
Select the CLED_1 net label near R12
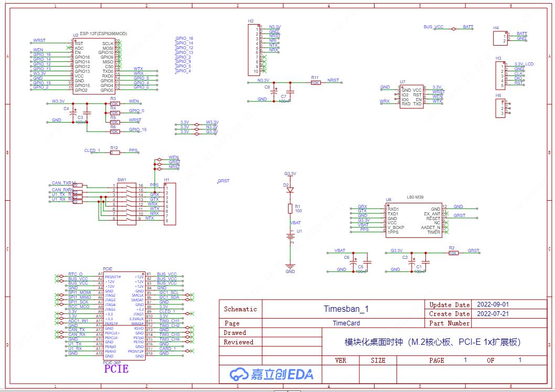[92, 150]
